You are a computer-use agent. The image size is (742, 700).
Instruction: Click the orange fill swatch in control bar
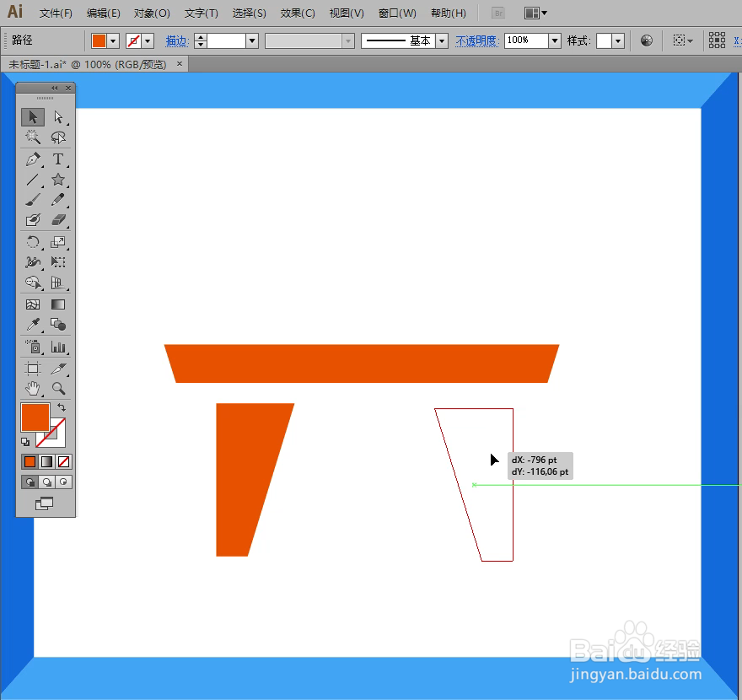click(x=99, y=41)
